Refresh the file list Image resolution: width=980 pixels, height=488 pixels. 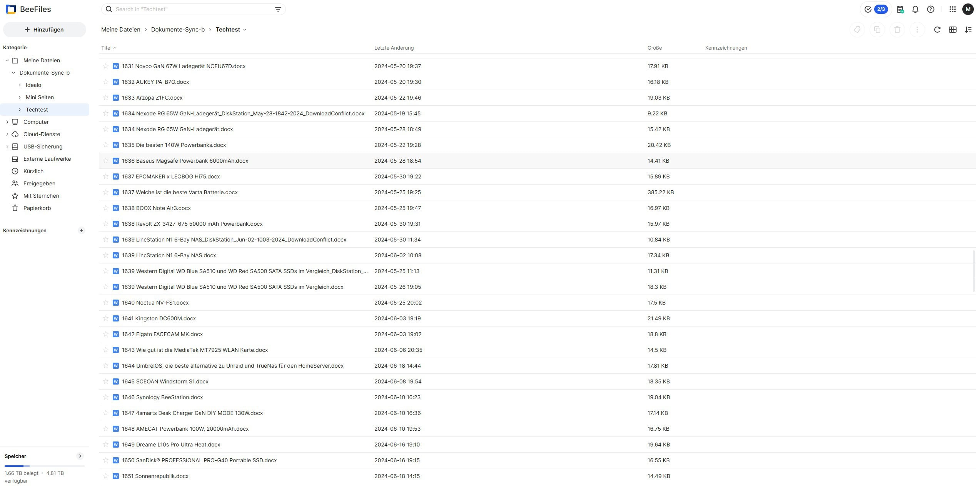tap(937, 30)
